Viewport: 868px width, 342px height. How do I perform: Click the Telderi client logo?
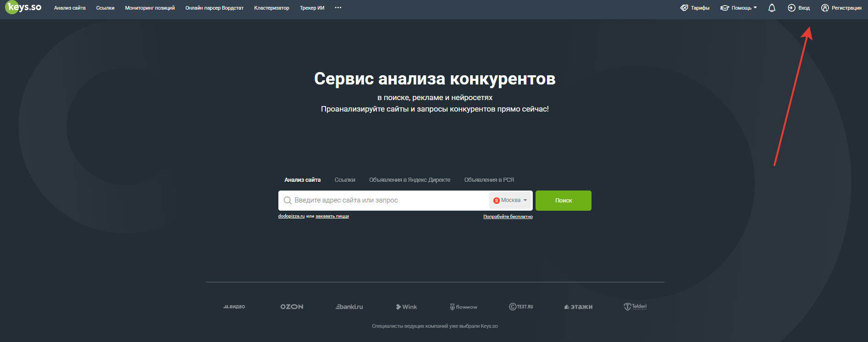point(635,307)
